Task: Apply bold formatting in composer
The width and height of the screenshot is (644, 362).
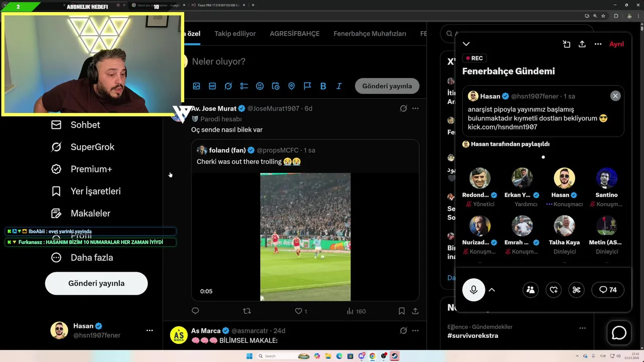Action: click(323, 86)
